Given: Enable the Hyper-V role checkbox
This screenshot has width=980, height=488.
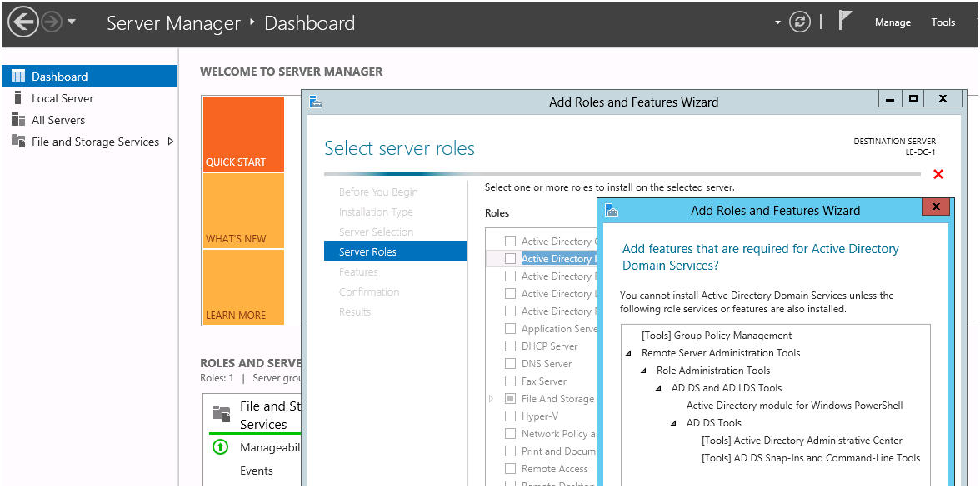Looking at the screenshot, I should (x=512, y=416).
